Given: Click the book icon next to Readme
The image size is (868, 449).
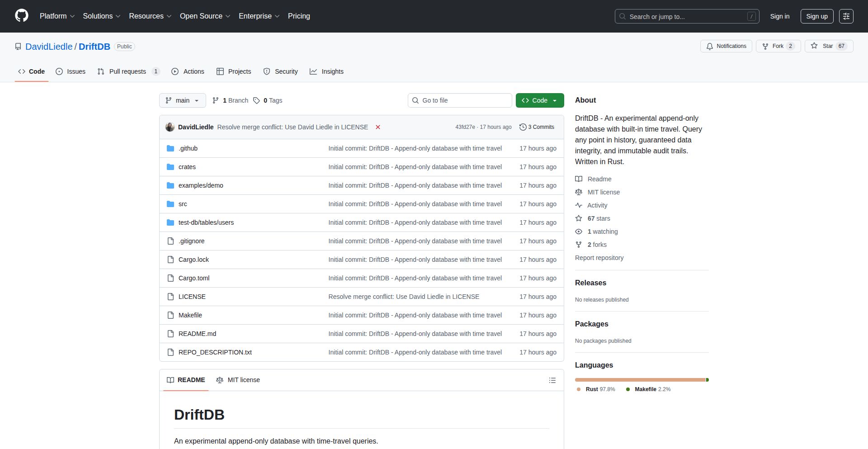Looking at the screenshot, I should tap(579, 179).
